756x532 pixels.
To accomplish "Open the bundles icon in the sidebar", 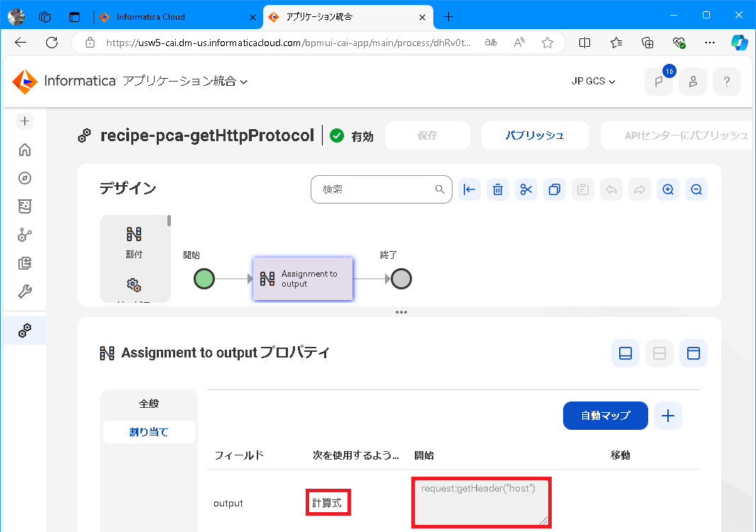I will tap(25, 206).
